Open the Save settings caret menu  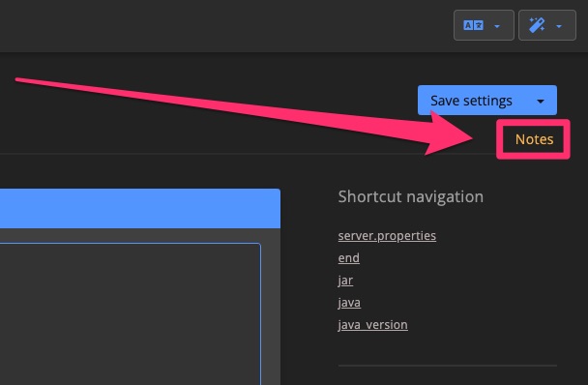(x=541, y=101)
